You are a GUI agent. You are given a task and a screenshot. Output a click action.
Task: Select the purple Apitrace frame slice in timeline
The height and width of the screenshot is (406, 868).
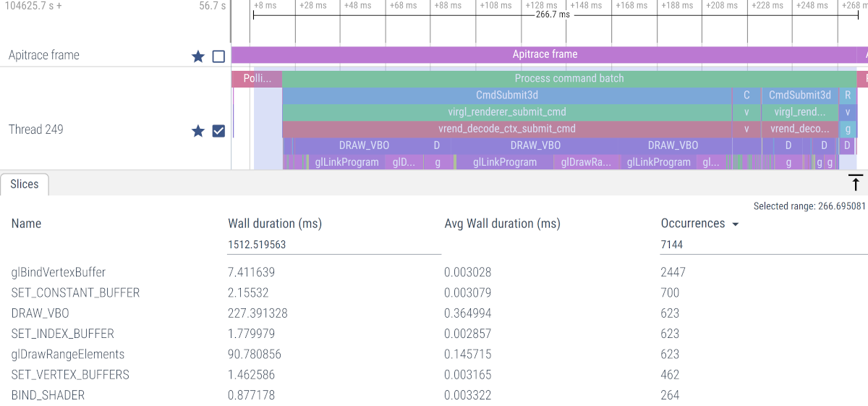click(545, 54)
